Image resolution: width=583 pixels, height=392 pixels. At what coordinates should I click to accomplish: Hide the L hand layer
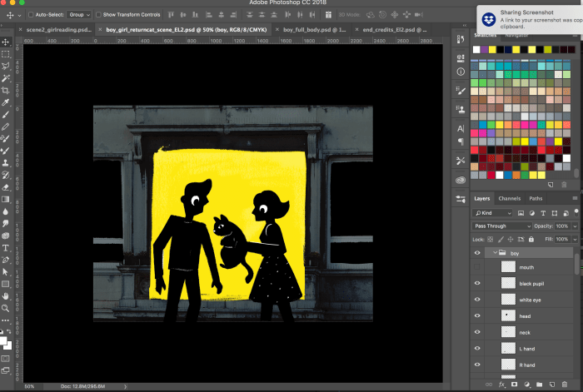(x=477, y=349)
